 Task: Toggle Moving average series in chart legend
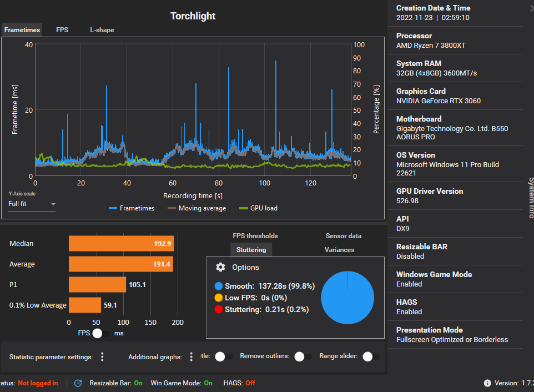coord(197,208)
